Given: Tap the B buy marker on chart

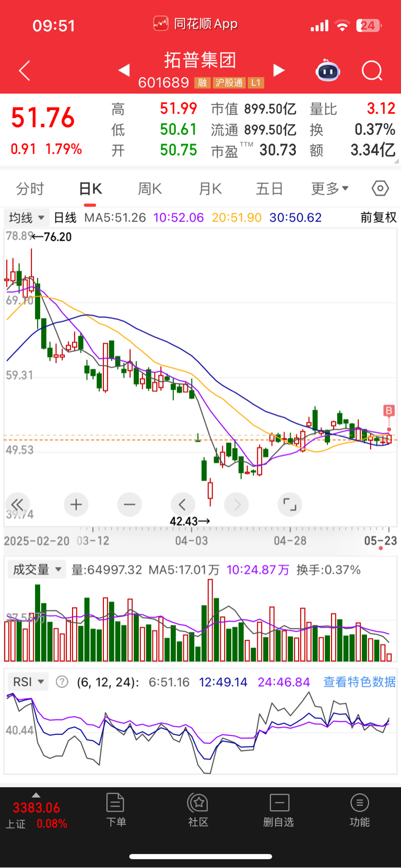Looking at the screenshot, I should point(388,411).
